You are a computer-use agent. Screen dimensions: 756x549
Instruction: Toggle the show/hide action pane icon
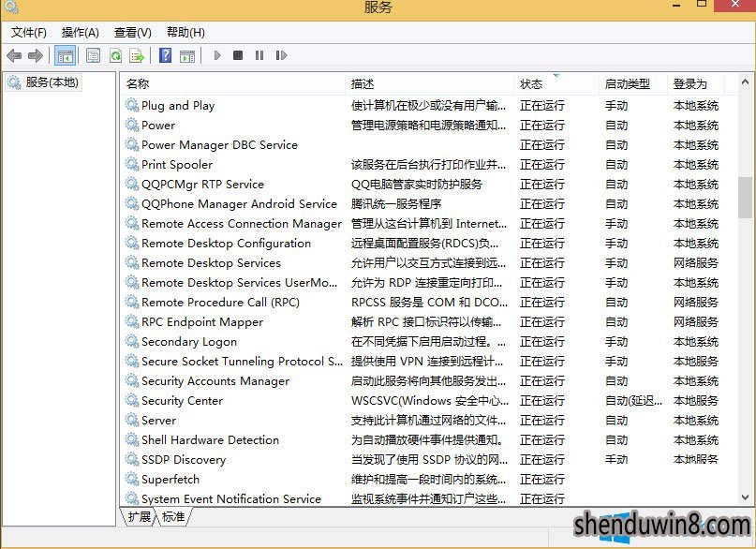187,56
